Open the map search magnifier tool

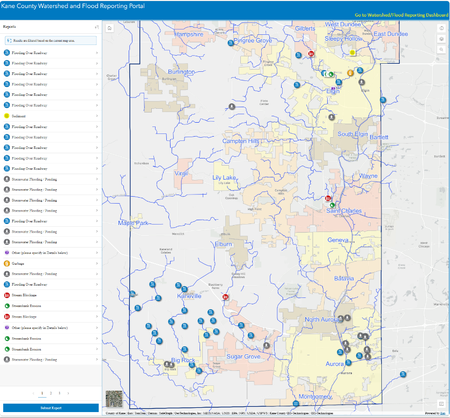tap(441, 49)
